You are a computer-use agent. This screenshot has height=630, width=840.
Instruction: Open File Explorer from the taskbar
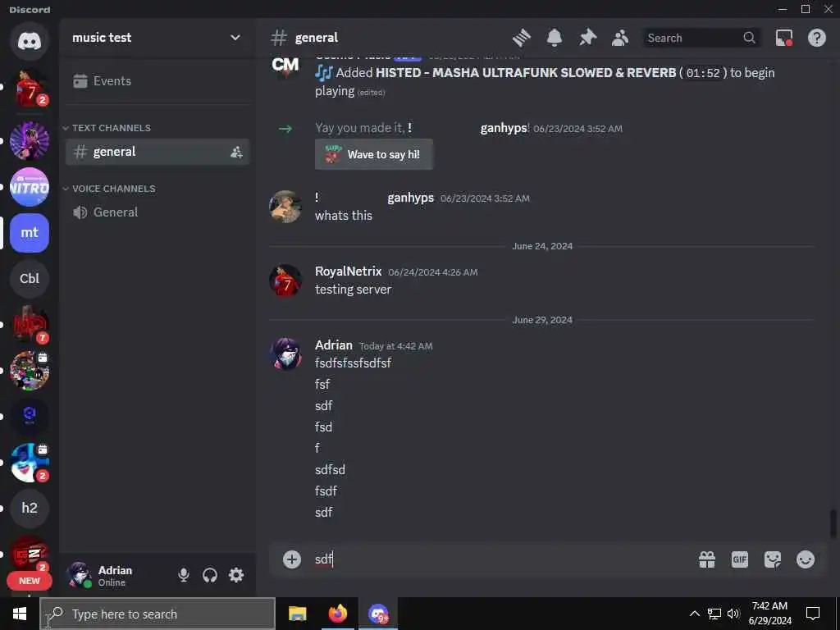tap(297, 614)
